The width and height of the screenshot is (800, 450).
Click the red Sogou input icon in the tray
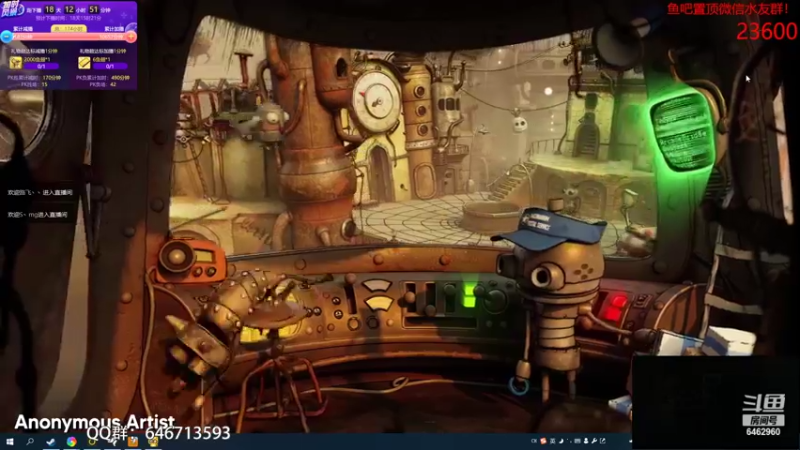click(543, 441)
